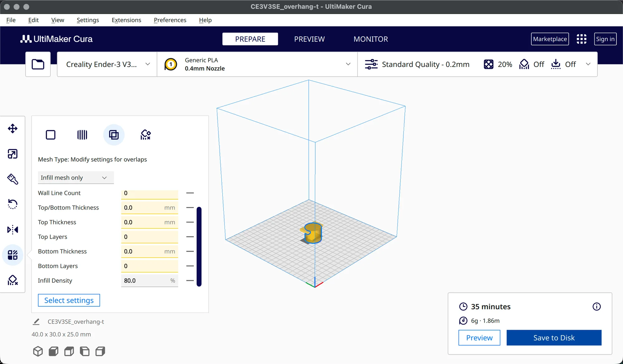This screenshot has height=364, width=623.
Task: Select the Move tool in the left toolbar
Action: pos(12,128)
